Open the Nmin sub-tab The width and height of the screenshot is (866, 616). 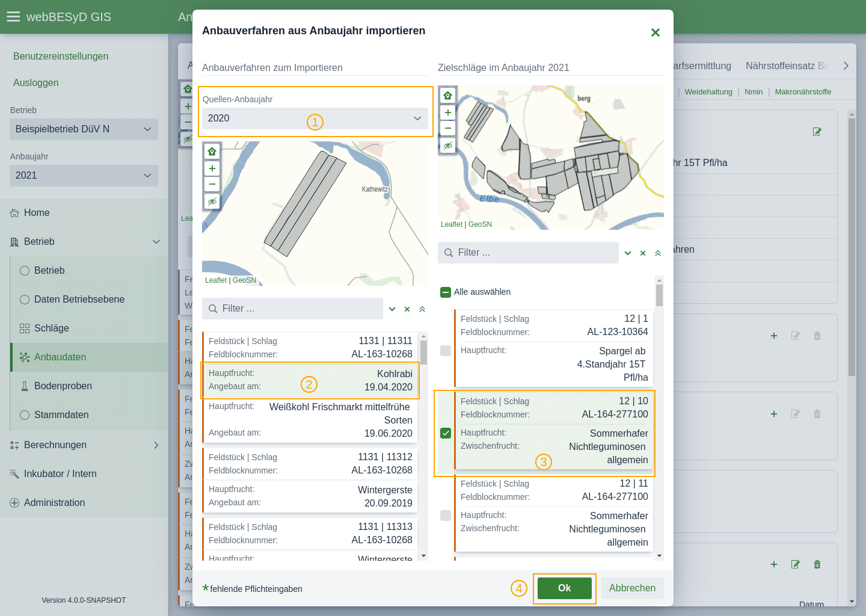754,92
